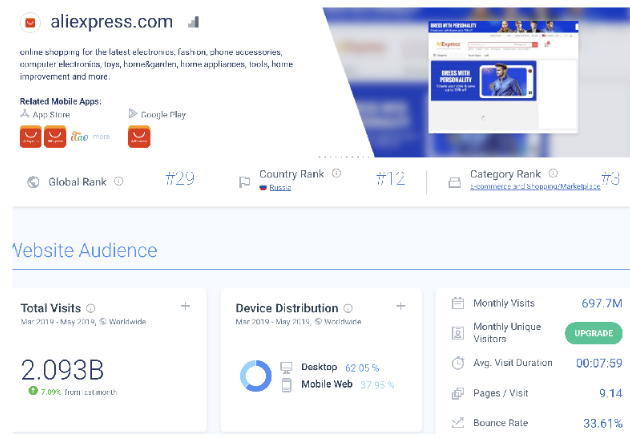Open the Device Distribution info tooltip icon

coord(348,308)
